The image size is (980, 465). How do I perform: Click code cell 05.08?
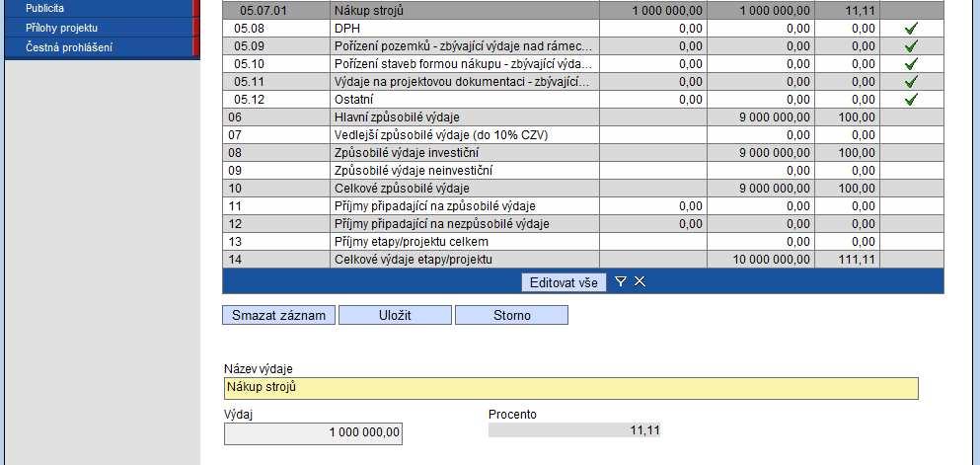tap(276, 28)
